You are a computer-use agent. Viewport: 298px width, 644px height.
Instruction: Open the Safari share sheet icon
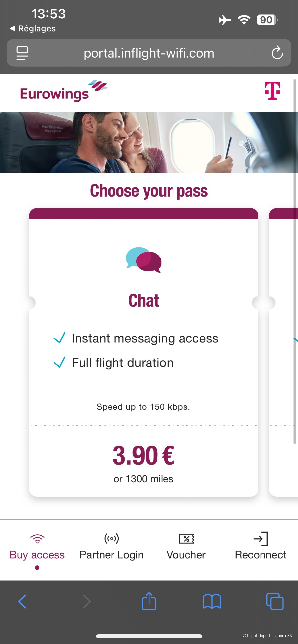(x=149, y=601)
